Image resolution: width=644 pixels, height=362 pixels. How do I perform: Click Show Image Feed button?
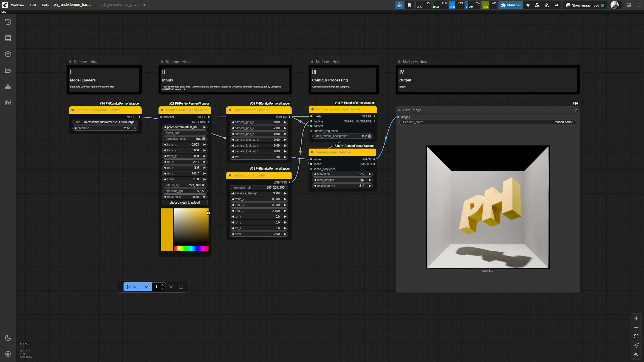[x=585, y=5]
